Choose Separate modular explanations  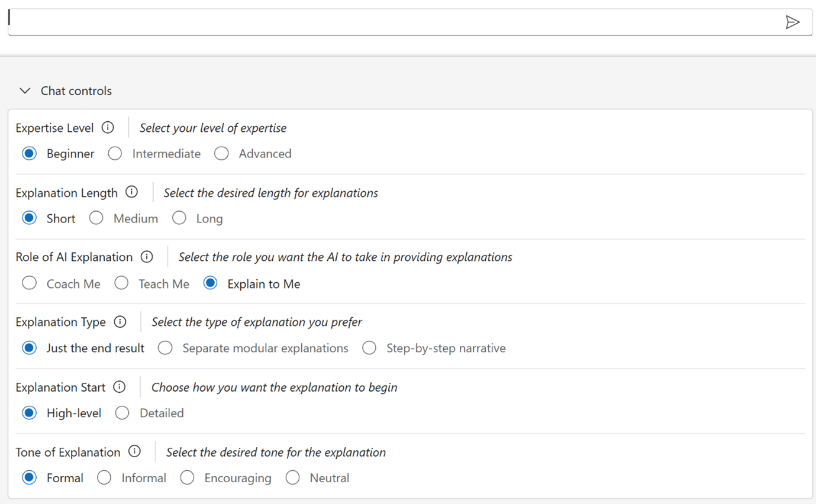(x=165, y=348)
